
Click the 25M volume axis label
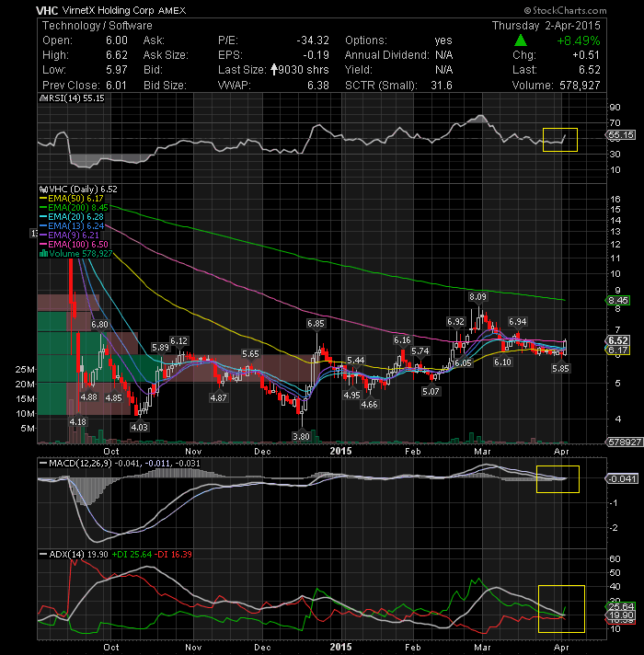click(25, 369)
